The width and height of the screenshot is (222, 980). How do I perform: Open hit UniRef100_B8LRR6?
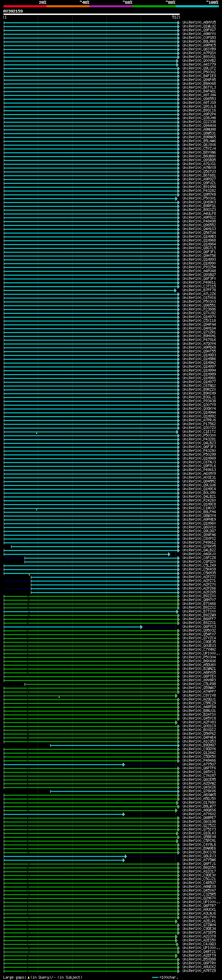[199, 41]
